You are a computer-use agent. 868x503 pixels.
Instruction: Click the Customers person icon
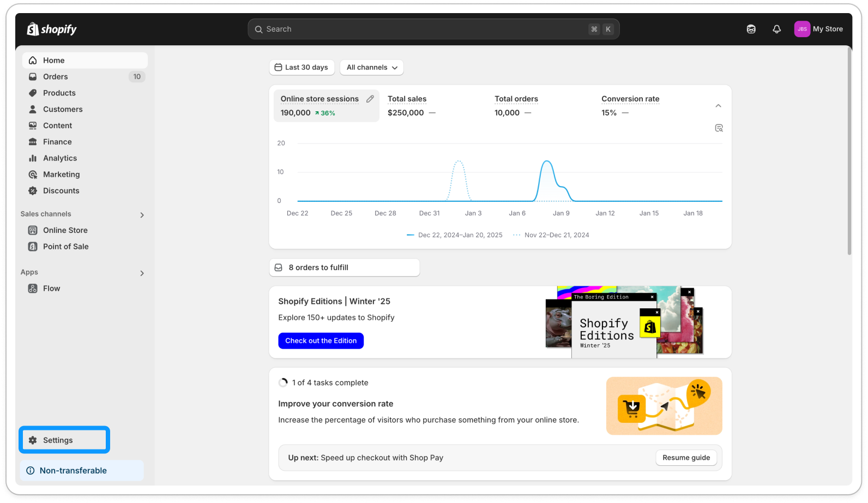[x=33, y=110]
